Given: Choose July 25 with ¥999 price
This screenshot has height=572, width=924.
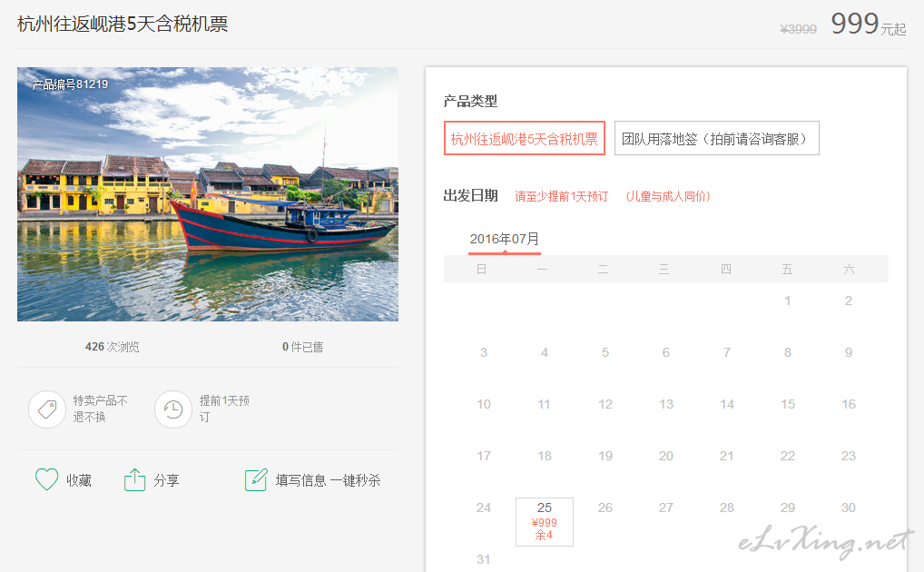Looking at the screenshot, I should tap(545, 521).
